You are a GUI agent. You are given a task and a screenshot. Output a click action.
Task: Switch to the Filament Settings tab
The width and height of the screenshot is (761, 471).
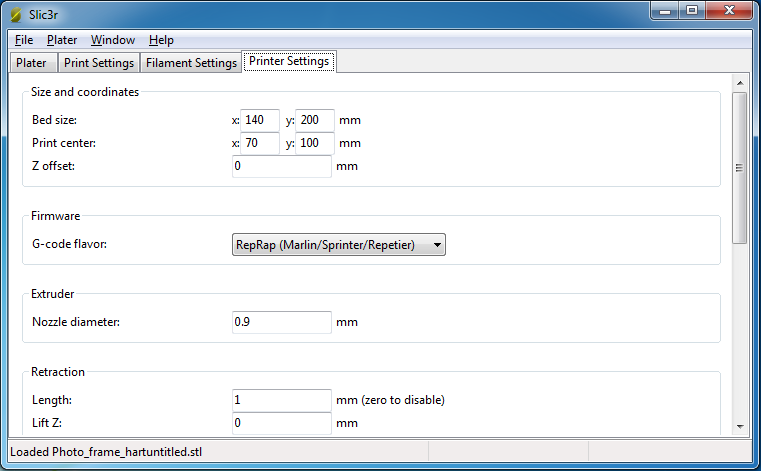pyautogui.click(x=191, y=63)
